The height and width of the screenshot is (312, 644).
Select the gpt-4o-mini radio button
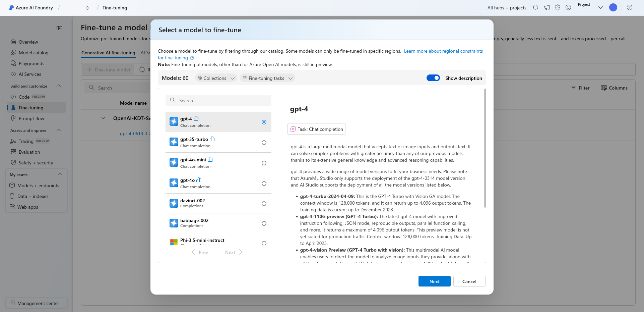(x=264, y=163)
